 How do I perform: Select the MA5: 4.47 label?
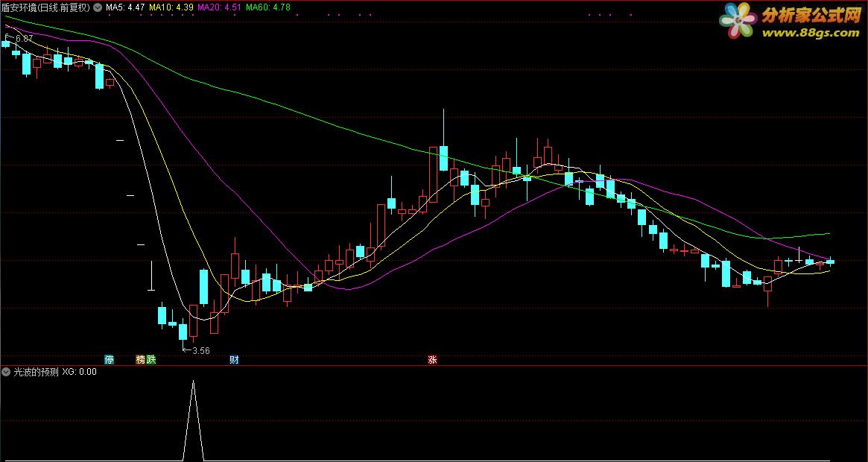tap(125, 7)
